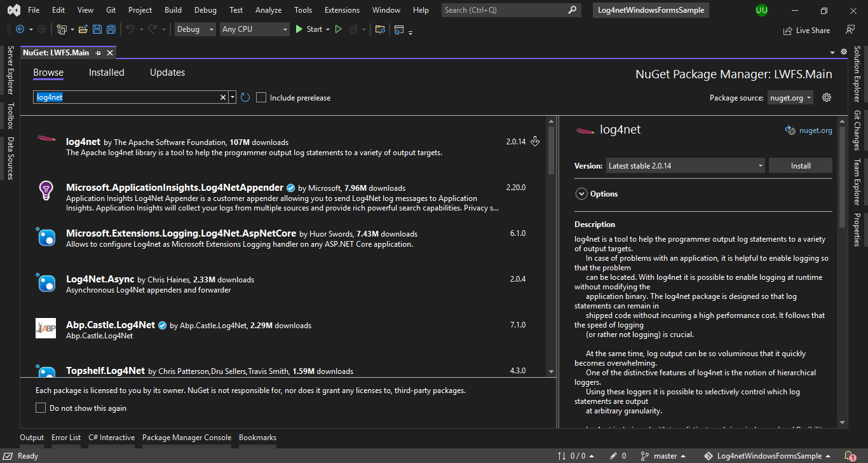This screenshot has height=463, width=868.
Task: Open the Git menu
Action: click(111, 10)
